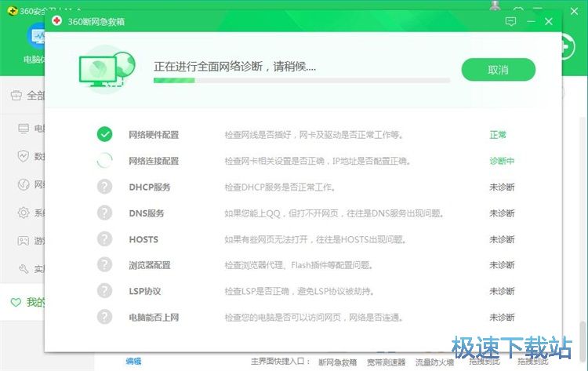Click the wrench icon in main window sidebar
Screen dimensions: 588x371
[24, 268]
